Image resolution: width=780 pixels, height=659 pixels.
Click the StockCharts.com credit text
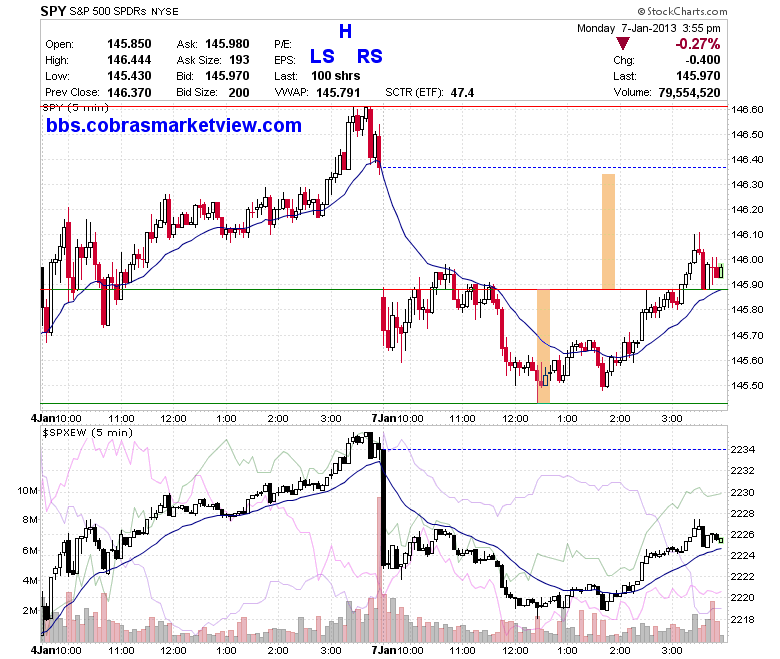click(682, 11)
